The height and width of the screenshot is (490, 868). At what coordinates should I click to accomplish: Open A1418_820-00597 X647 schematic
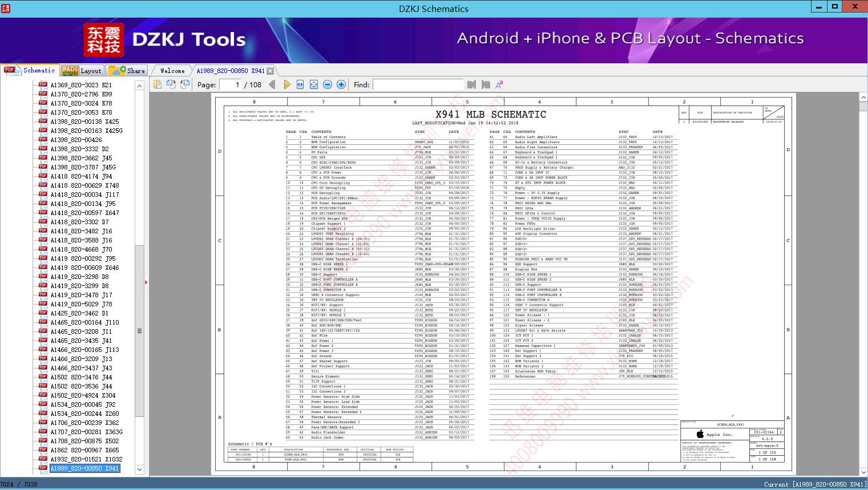click(84, 213)
